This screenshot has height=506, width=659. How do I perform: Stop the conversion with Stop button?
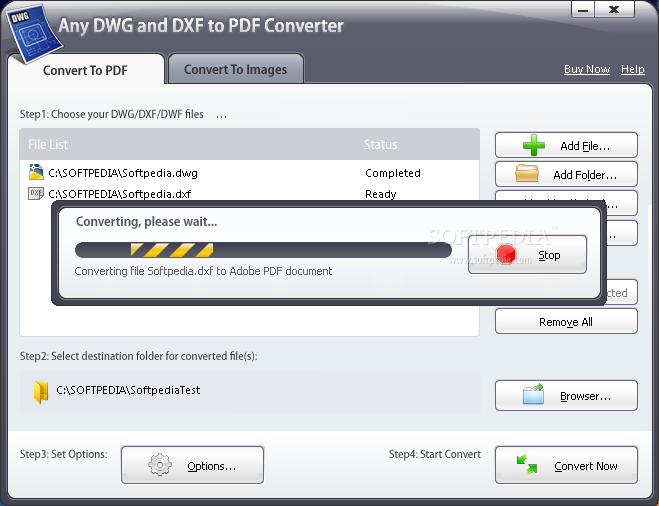(527, 255)
